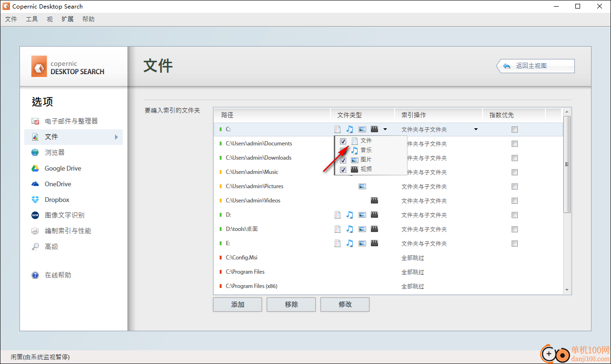This screenshot has height=364, width=611.
Task: Click the music note icon in C: row
Action: click(x=349, y=129)
